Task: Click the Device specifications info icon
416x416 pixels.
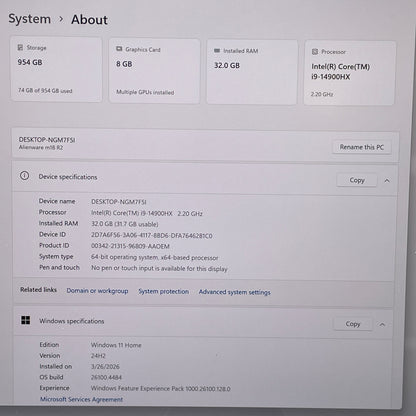Action: [24, 176]
